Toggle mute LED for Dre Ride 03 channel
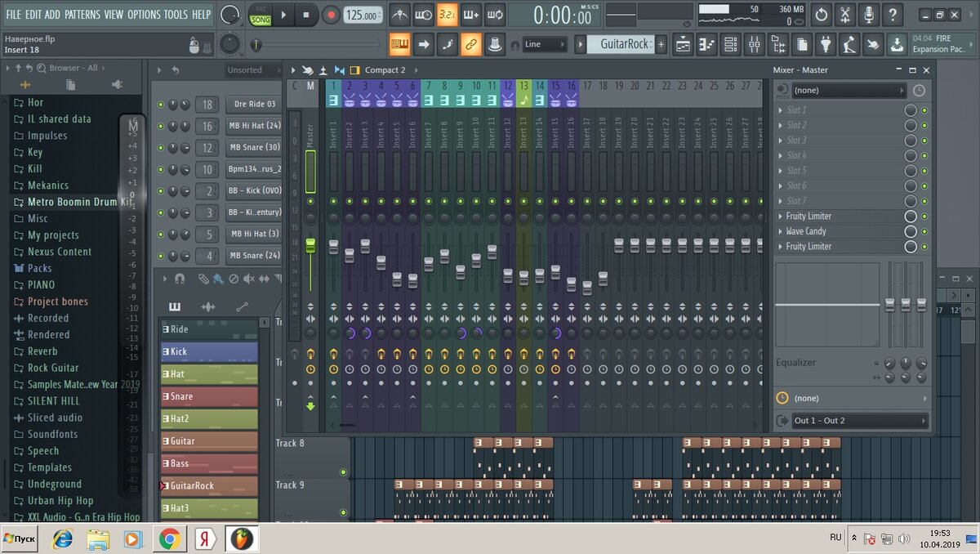 pyautogui.click(x=160, y=105)
